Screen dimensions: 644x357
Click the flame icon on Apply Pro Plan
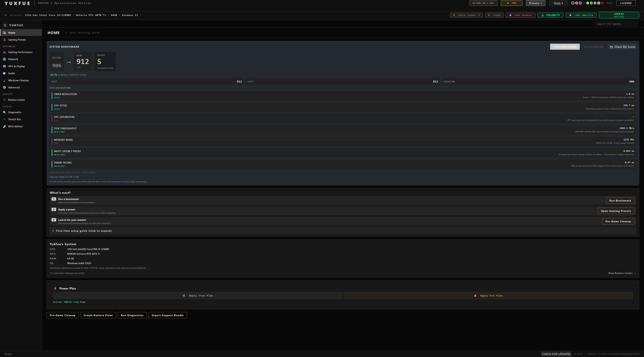pos(475,295)
